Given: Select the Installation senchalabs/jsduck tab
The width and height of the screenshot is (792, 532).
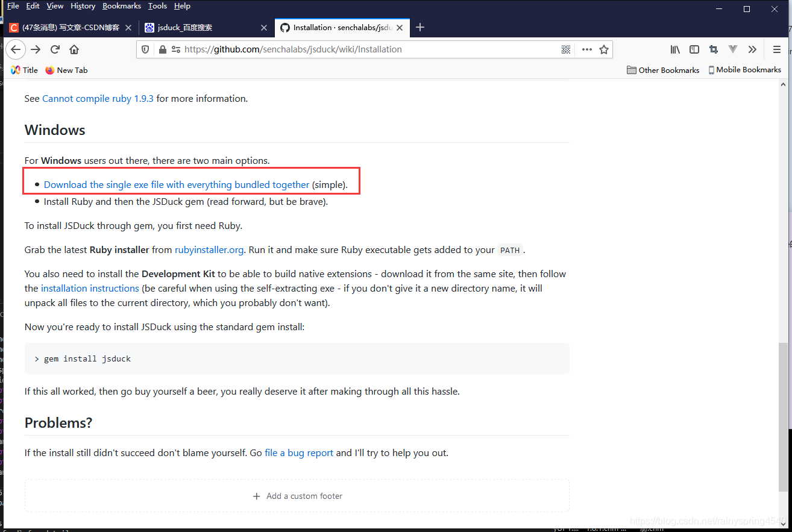Looking at the screenshot, I should click(x=342, y=28).
